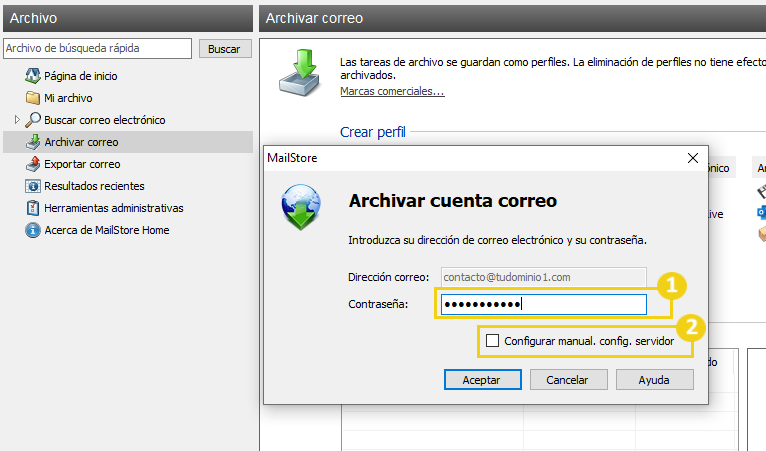Open Página de inicio in sidebar
Image resolution: width=766 pixels, height=451 pixels.
coord(81,76)
